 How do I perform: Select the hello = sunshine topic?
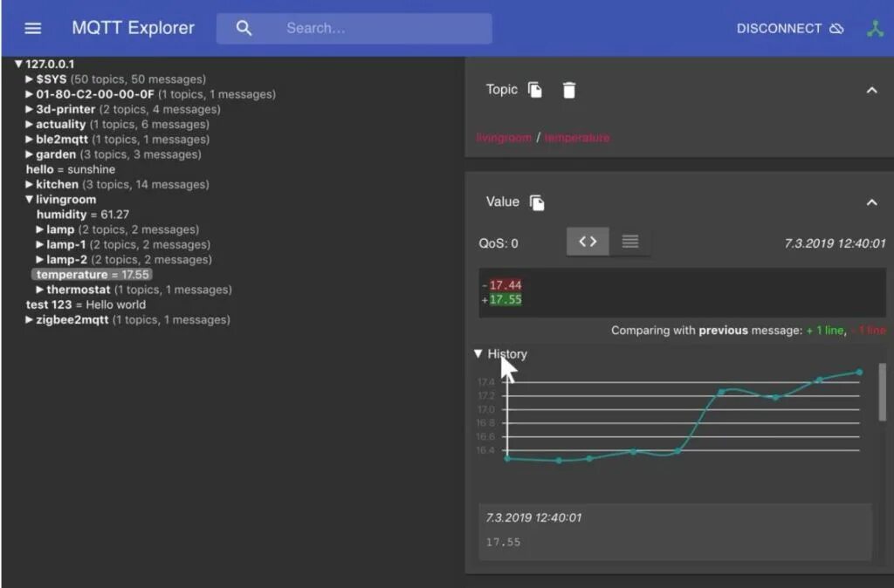(x=71, y=169)
